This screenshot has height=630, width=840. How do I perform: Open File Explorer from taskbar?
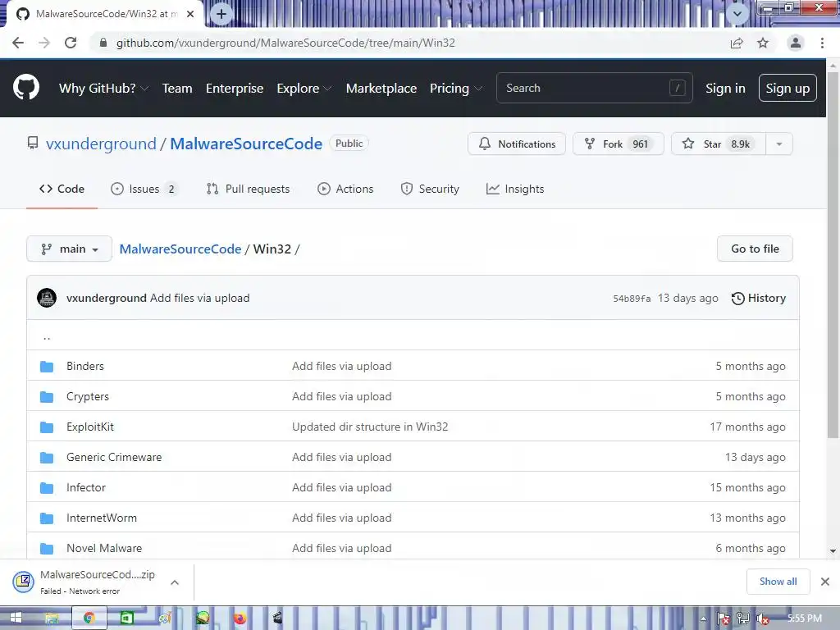(52, 619)
